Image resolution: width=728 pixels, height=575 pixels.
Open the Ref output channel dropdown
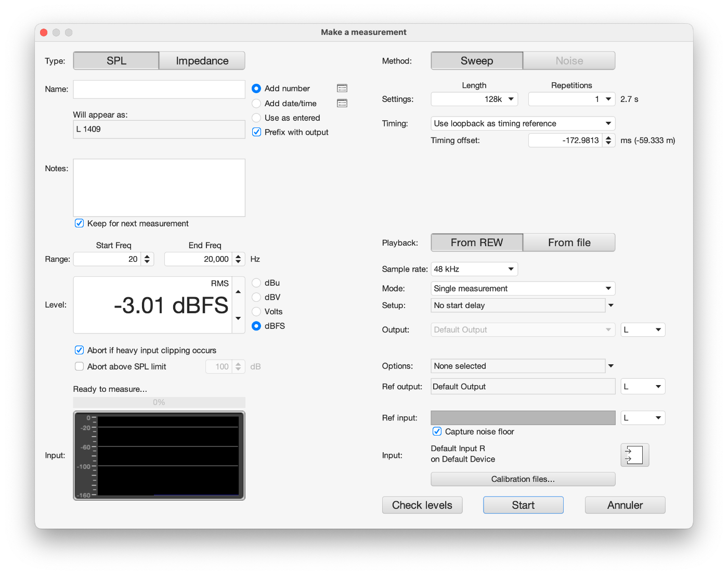tap(643, 387)
